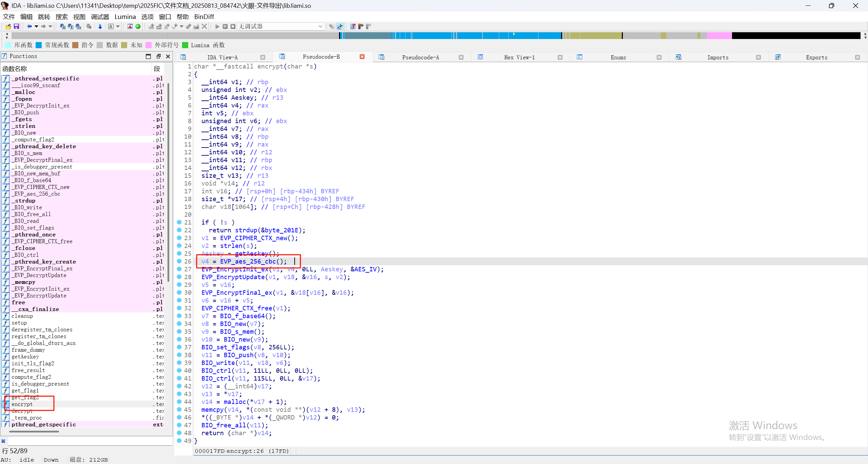Image resolution: width=868 pixels, height=464 pixels.
Task: Switch to the Hex View-1 tab
Action: [519, 57]
